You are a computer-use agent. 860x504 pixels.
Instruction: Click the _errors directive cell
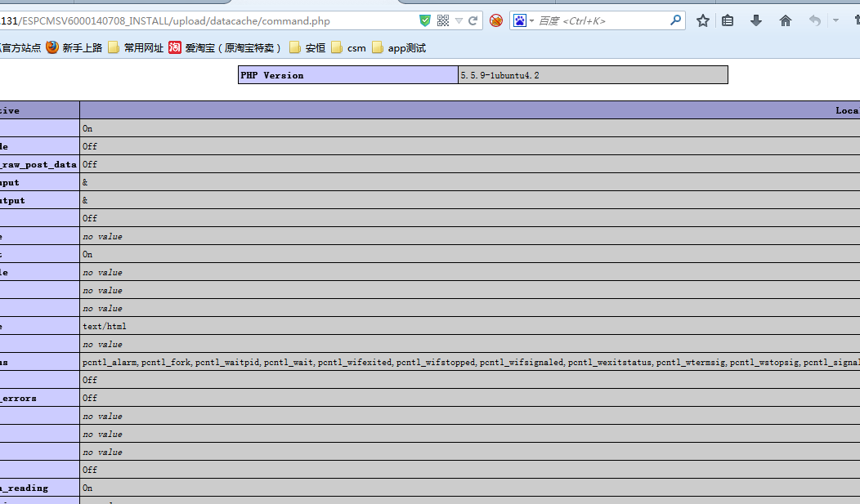pos(39,399)
